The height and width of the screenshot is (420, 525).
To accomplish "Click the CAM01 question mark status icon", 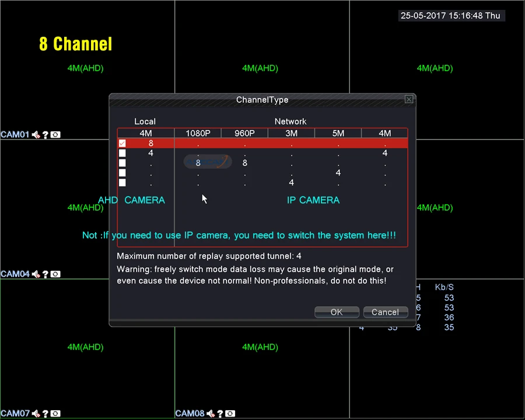I will pos(45,135).
